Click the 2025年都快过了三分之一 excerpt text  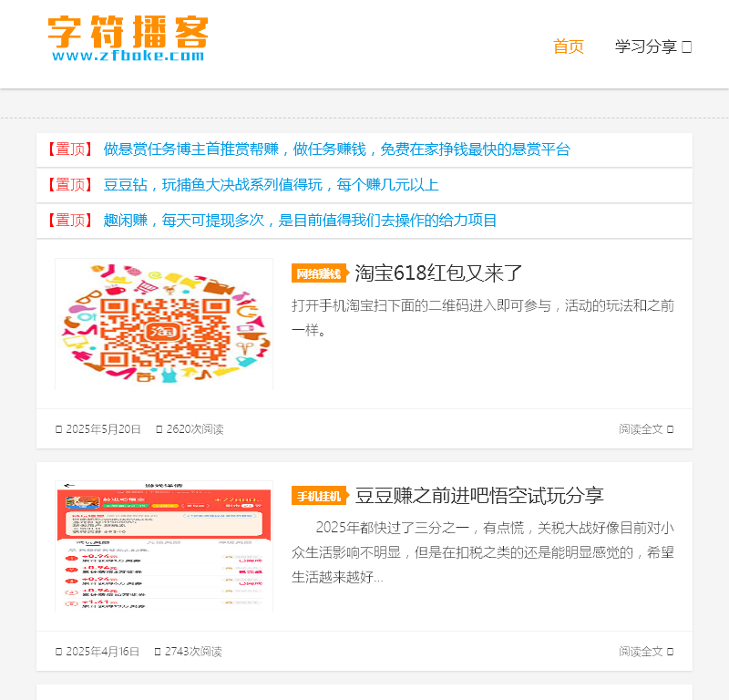(482, 551)
